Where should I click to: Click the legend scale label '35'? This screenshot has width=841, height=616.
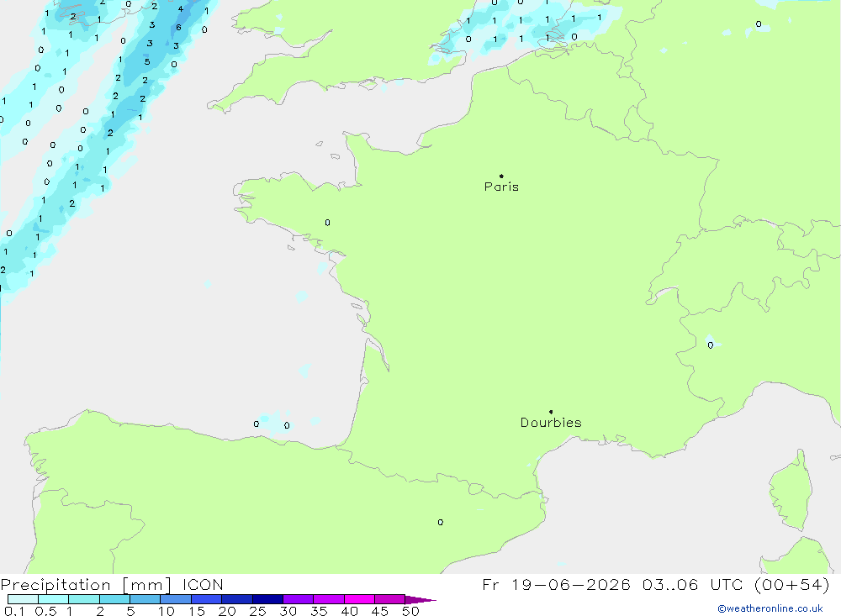[319, 611]
